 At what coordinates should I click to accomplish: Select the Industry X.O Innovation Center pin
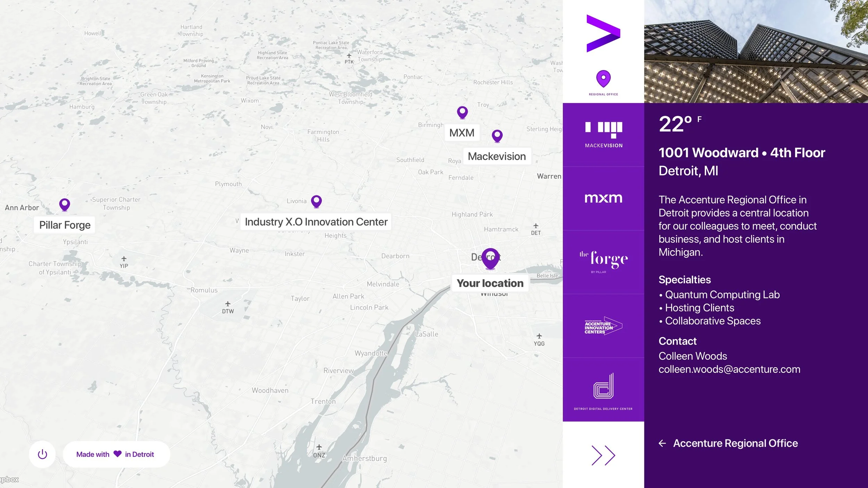316,201
